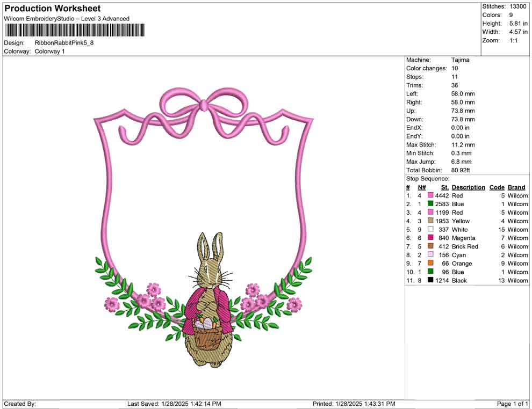Click the 'Colorway 1' value
Screen dimensions: 532x409
pyautogui.click(x=49, y=52)
